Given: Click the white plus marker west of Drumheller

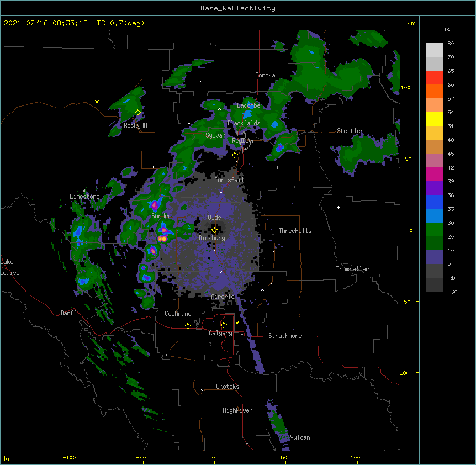Looking at the screenshot, I should (x=338, y=207).
